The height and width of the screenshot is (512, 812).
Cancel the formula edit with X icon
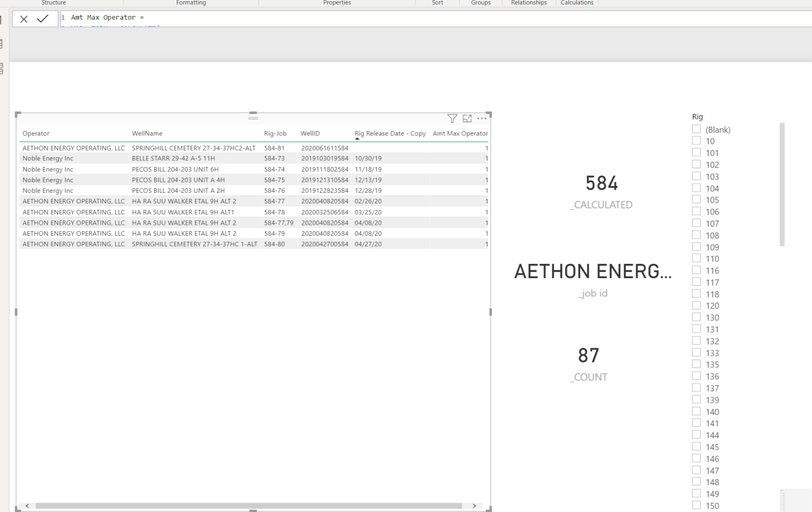click(24, 19)
